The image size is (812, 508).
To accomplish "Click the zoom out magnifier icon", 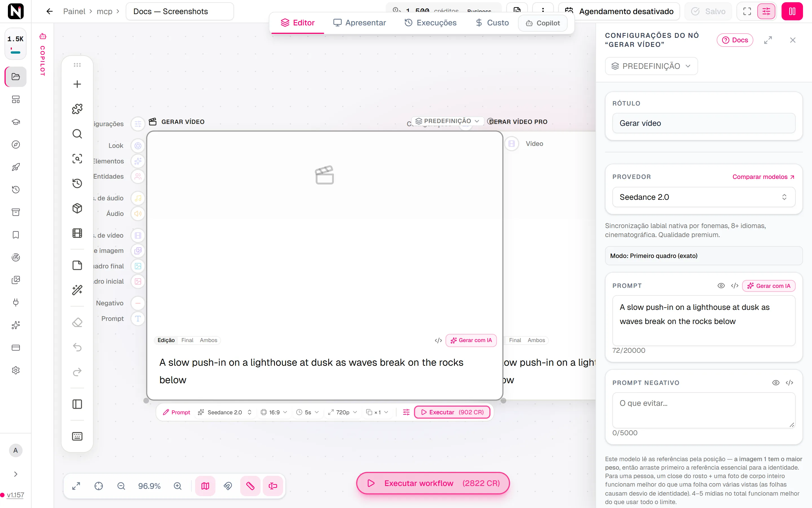I will 121,486.
